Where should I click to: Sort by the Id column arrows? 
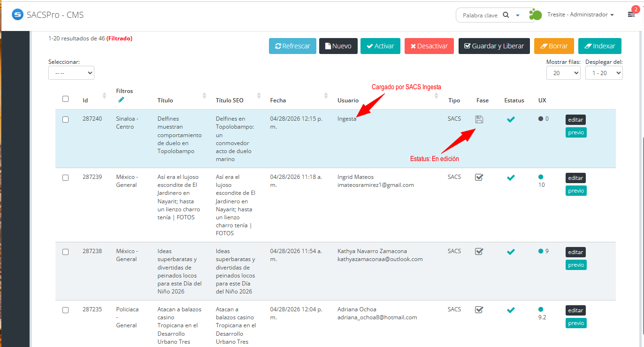click(x=104, y=95)
